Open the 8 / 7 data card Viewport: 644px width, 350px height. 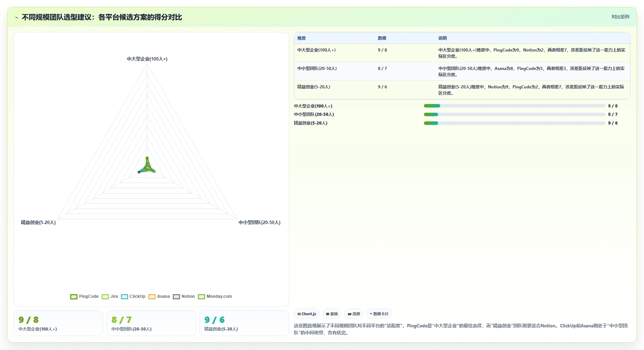click(x=151, y=323)
